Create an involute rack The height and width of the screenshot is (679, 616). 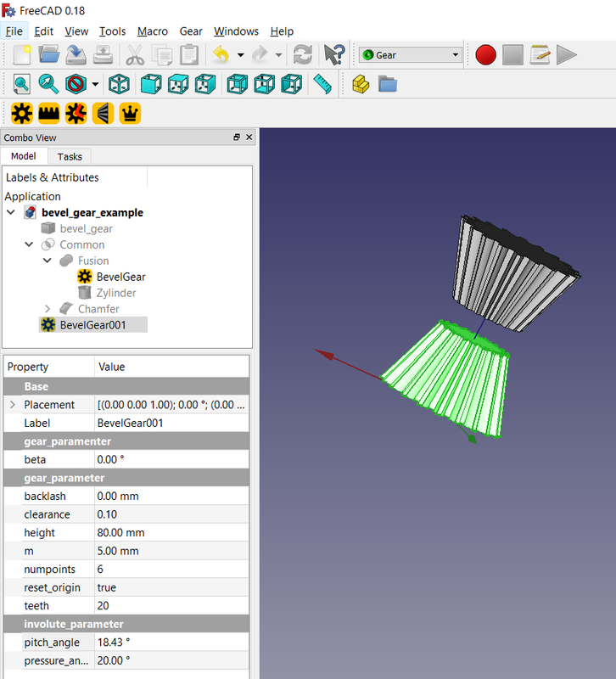click(x=48, y=114)
